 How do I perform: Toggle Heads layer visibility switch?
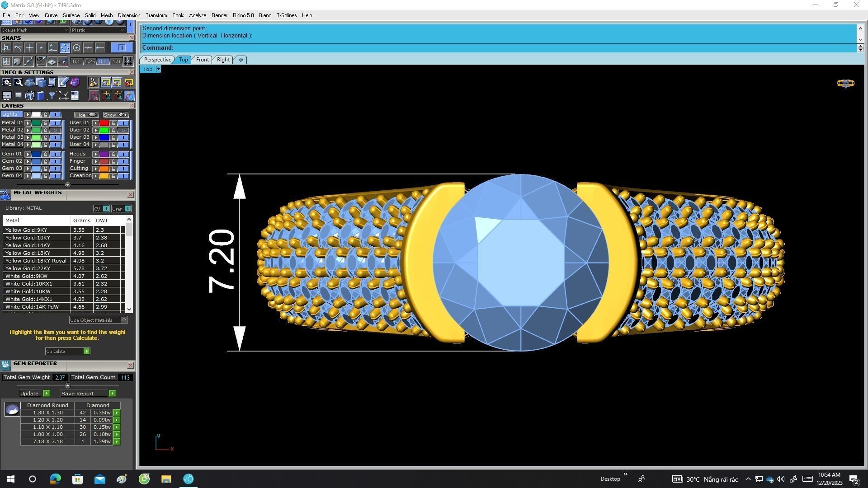123,154
